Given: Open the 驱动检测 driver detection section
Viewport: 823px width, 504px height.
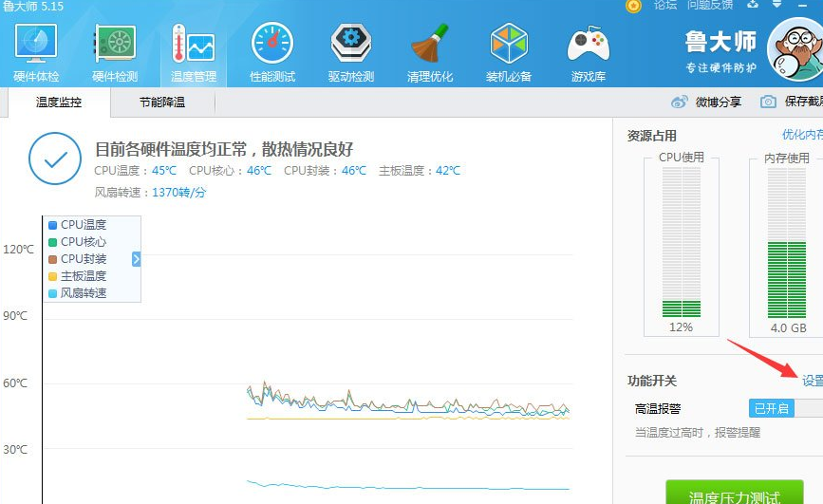Looking at the screenshot, I should 351,53.
